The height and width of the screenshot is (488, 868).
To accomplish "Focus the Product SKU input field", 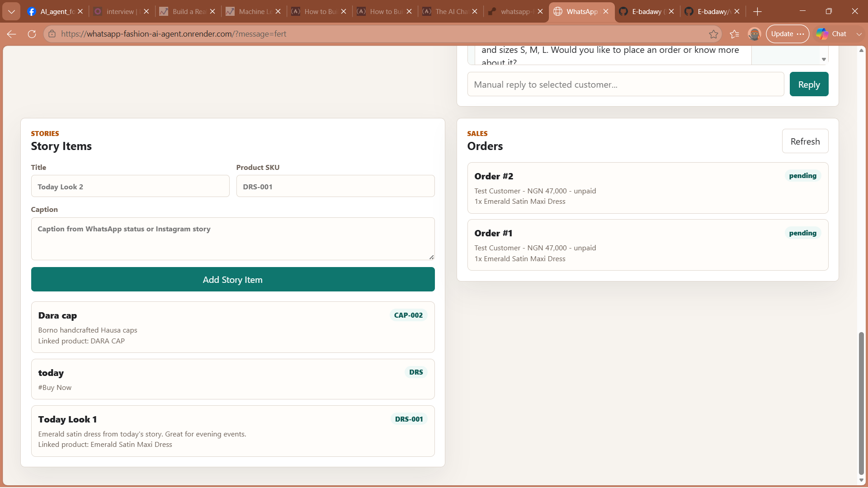I will click(335, 186).
